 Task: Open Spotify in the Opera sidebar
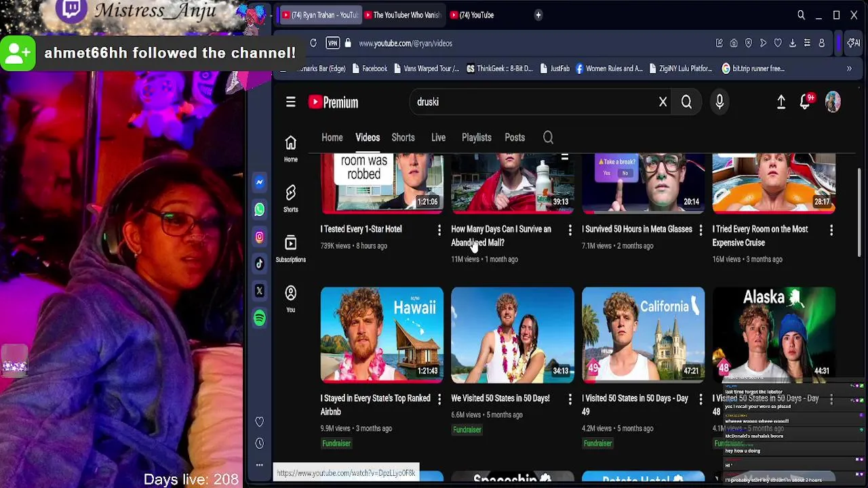coord(259,318)
